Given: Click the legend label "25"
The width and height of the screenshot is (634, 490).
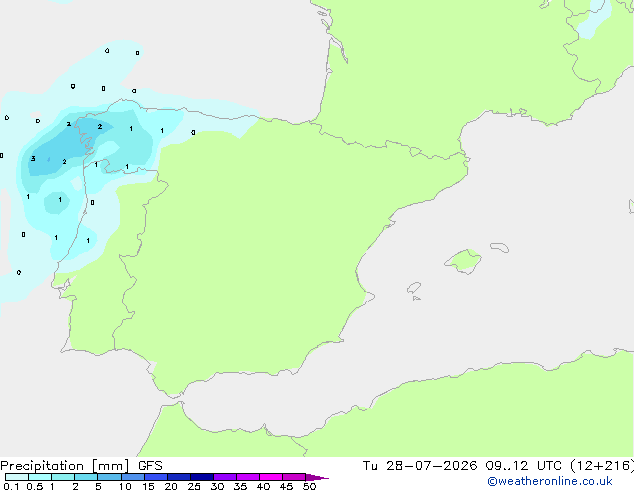Looking at the screenshot, I should coord(194,486).
